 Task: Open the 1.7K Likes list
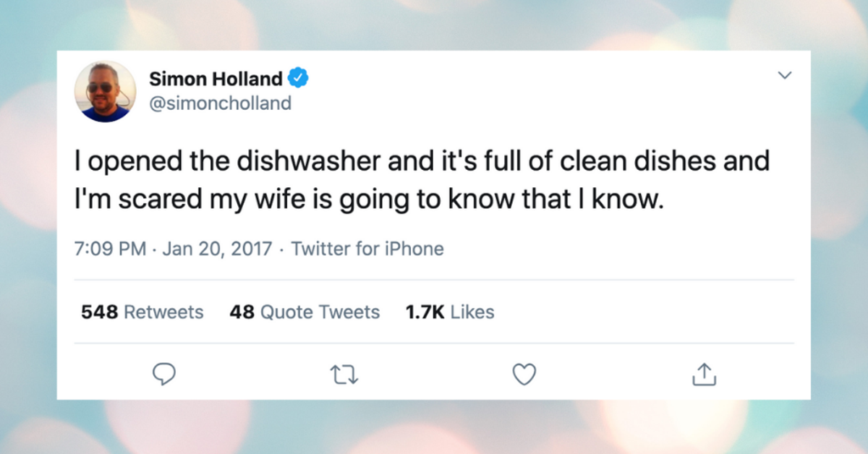click(449, 312)
